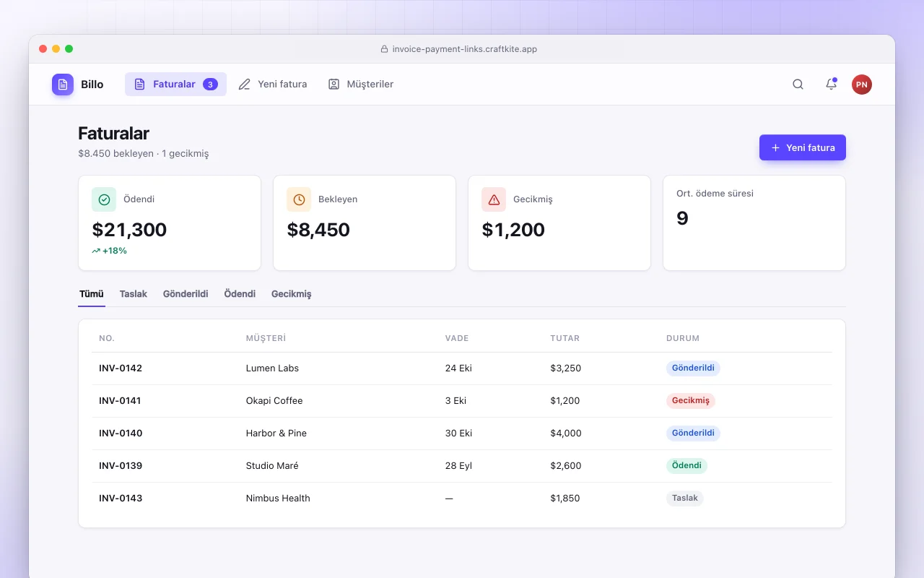Switch to the Taslak tab

click(134, 294)
